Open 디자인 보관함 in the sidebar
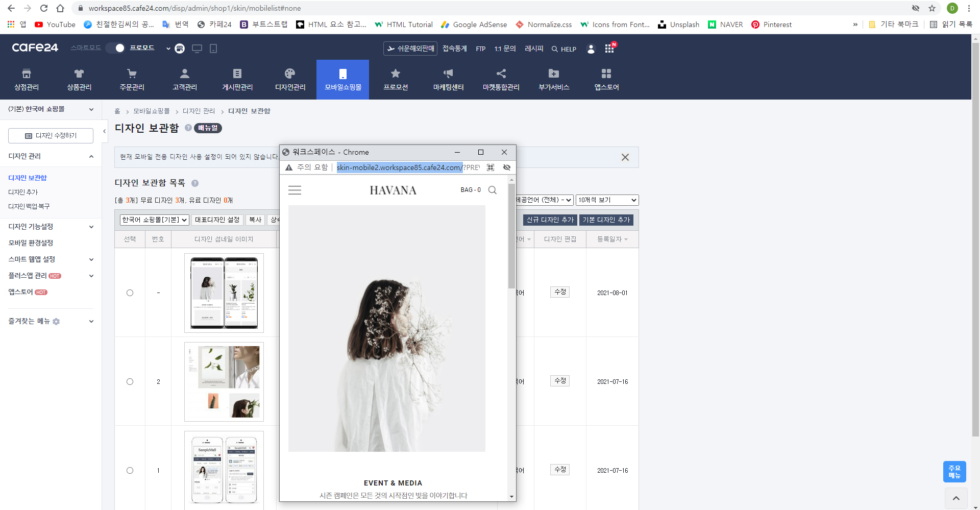Viewport: 980px width, 510px height. coord(28,178)
